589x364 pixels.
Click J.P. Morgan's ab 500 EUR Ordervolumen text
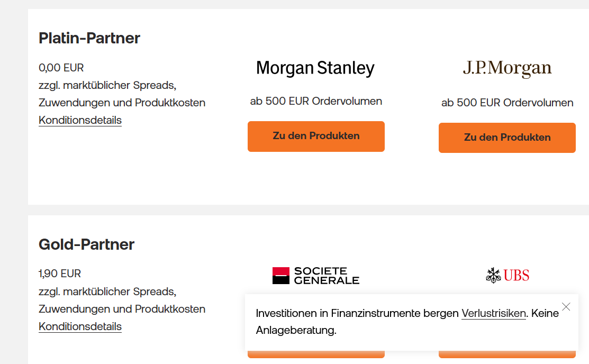point(507,103)
